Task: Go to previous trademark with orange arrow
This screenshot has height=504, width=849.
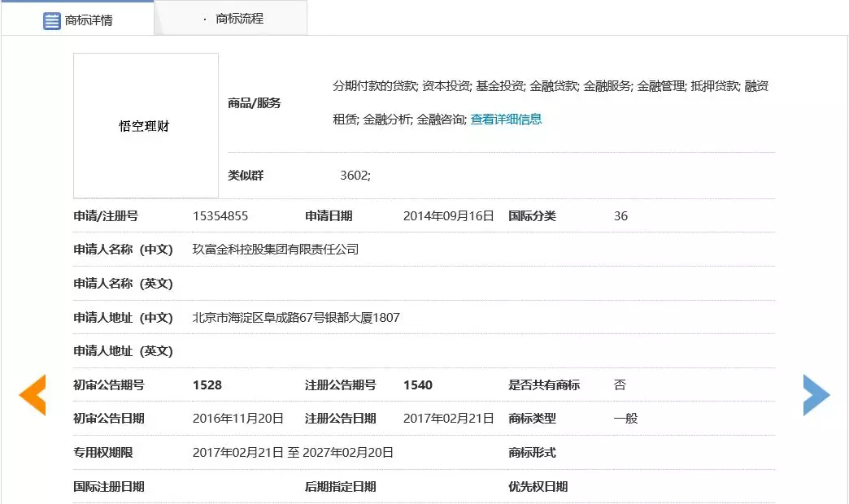Action: [x=33, y=395]
